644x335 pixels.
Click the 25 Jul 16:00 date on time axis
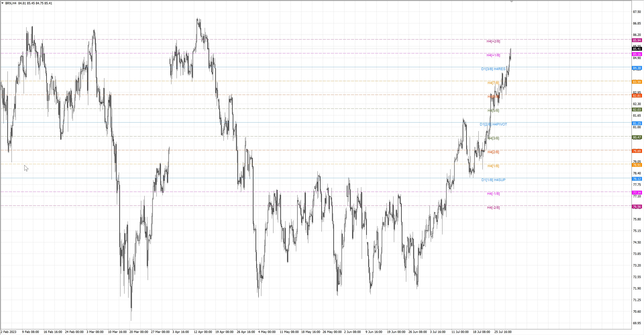click(x=503, y=332)
